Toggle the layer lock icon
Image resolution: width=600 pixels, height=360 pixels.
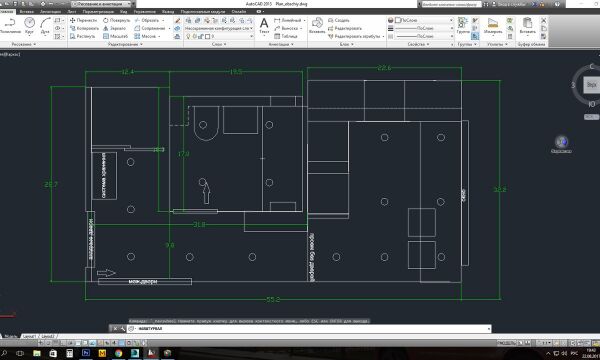click(201, 36)
